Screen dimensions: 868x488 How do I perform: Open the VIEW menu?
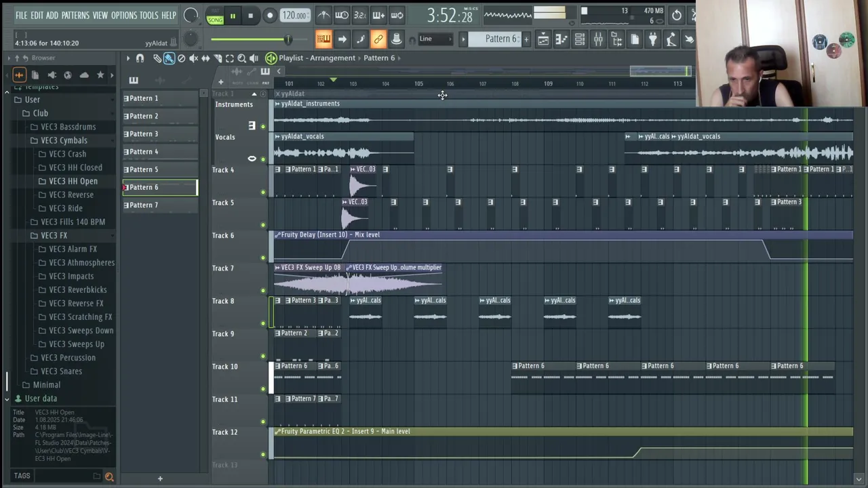pos(100,15)
